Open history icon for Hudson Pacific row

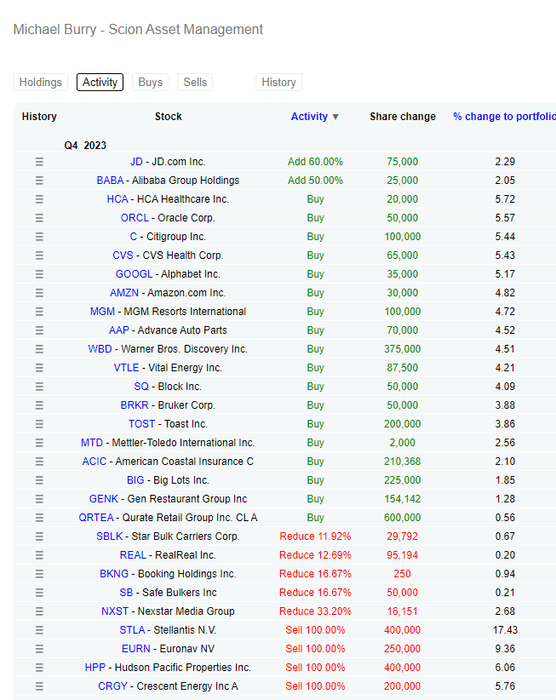pos(39,668)
